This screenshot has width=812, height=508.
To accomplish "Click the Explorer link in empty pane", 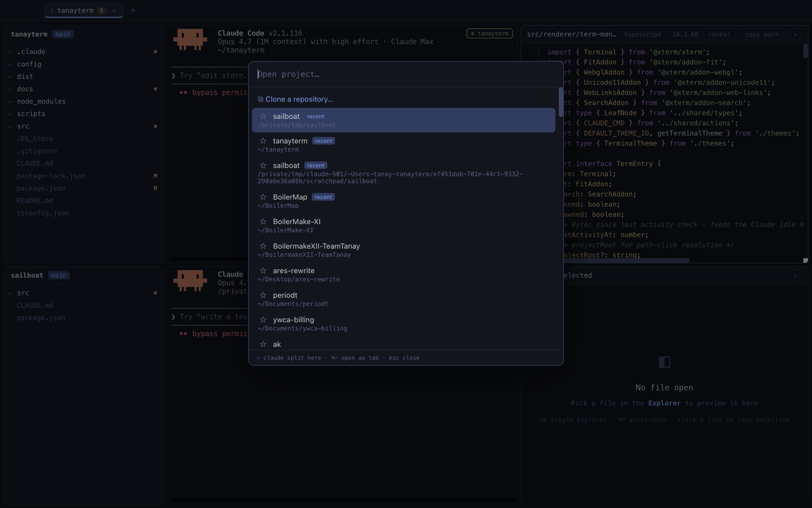I will click(x=664, y=403).
